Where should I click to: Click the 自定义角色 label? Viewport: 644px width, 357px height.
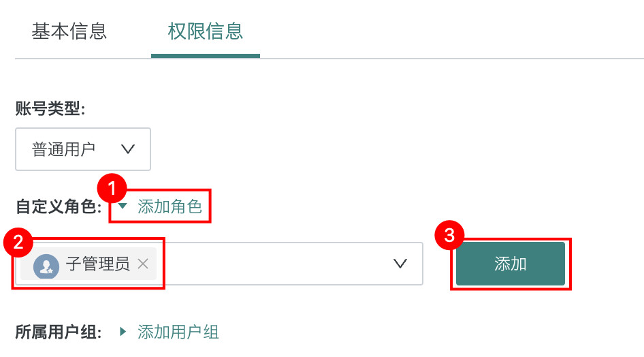(58, 207)
